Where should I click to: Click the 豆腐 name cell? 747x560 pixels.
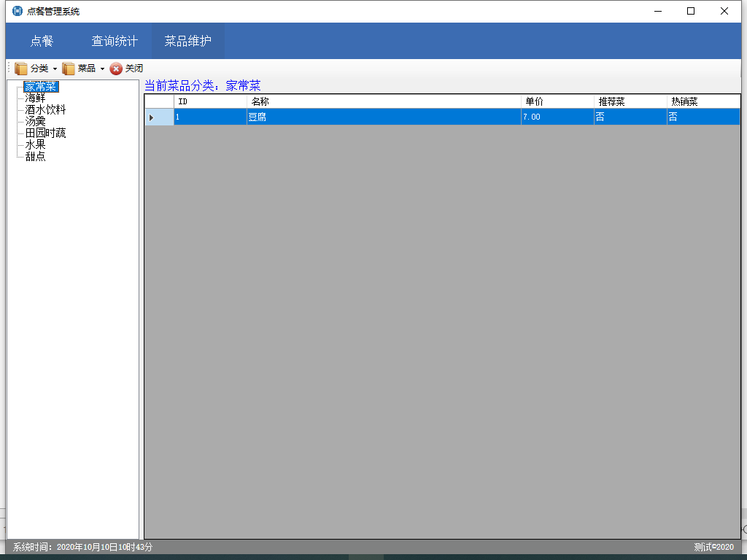coord(384,117)
